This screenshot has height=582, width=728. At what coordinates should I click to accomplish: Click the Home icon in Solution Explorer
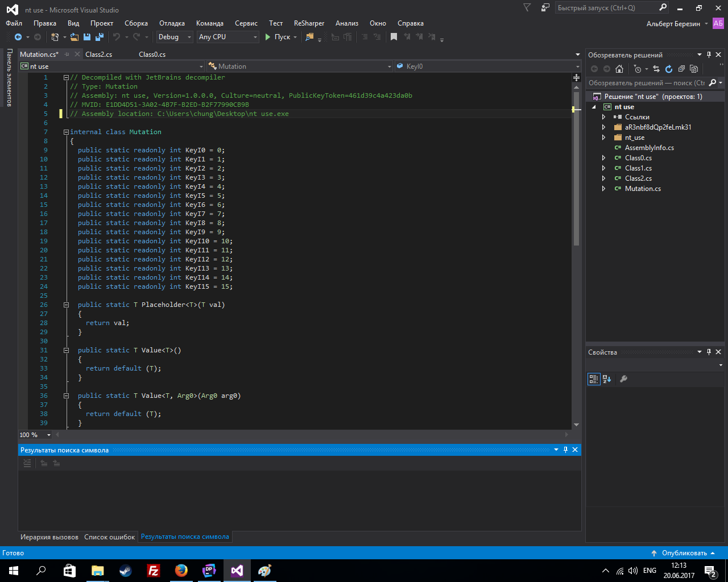619,69
